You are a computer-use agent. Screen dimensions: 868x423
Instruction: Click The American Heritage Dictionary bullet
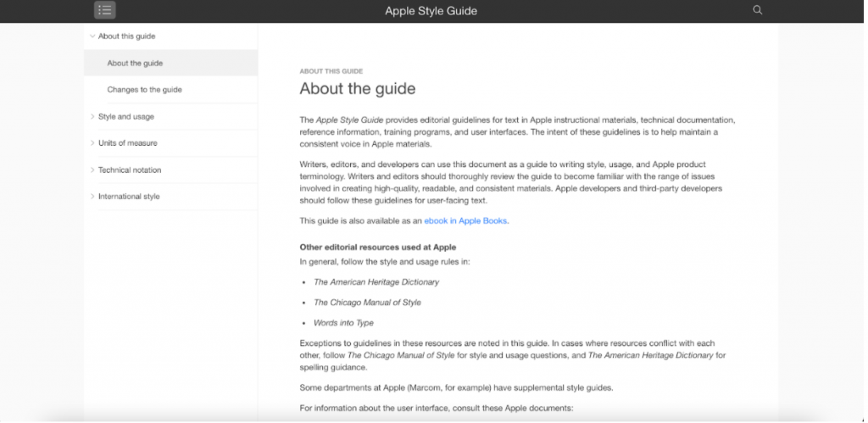coord(376,281)
